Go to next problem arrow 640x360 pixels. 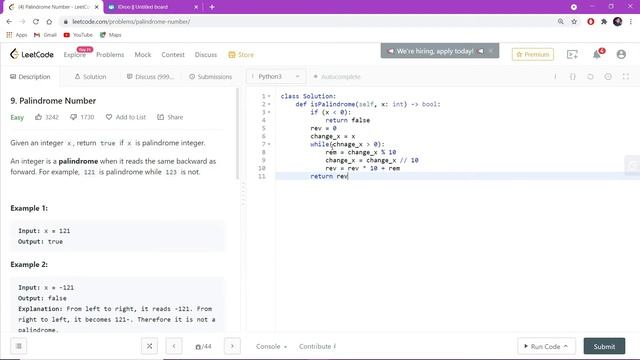click(232, 346)
